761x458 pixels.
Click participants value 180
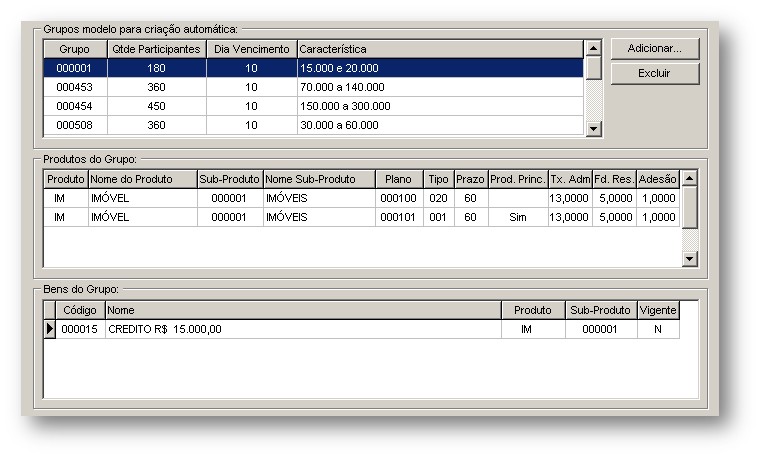156,68
